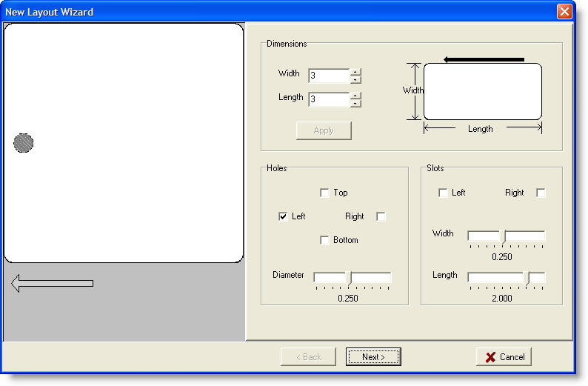The width and height of the screenshot is (588, 386).
Task: Check the Left slots checkbox
Action: (443, 193)
